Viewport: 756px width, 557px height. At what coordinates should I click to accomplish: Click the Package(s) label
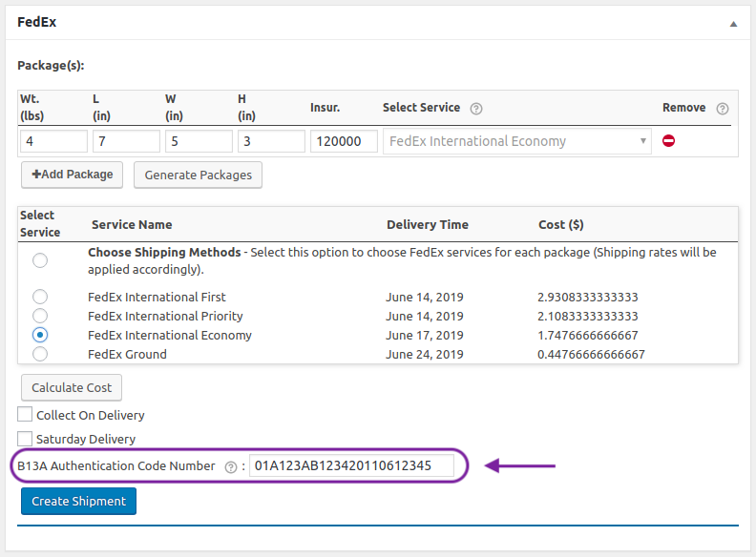pos(51,66)
